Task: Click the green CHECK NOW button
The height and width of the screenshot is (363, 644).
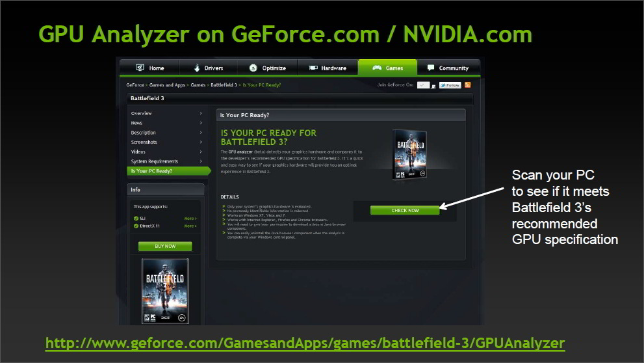Action: (405, 210)
